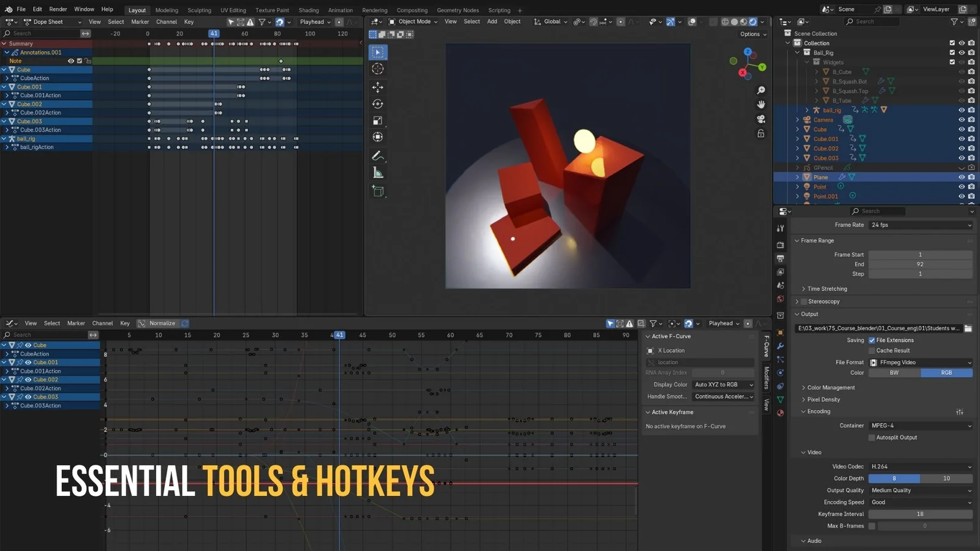This screenshot has width=980, height=551.
Task: Switch viewport to Rendered shading mode
Action: click(752, 21)
